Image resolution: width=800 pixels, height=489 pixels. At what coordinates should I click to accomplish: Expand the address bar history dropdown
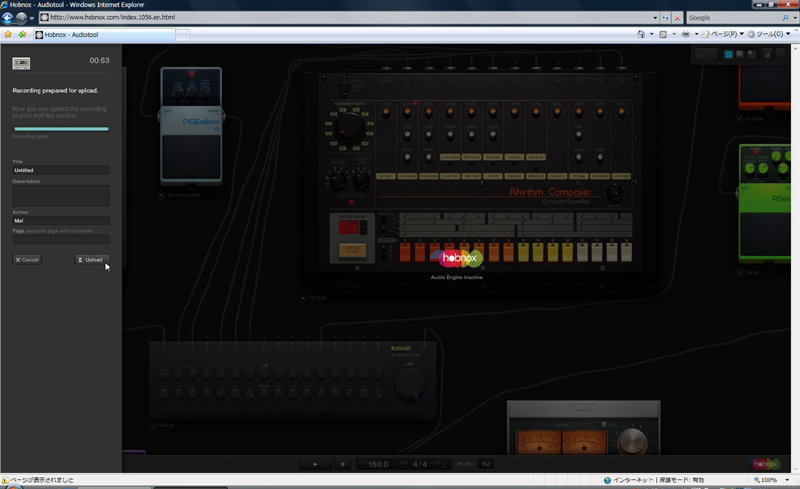tap(655, 17)
